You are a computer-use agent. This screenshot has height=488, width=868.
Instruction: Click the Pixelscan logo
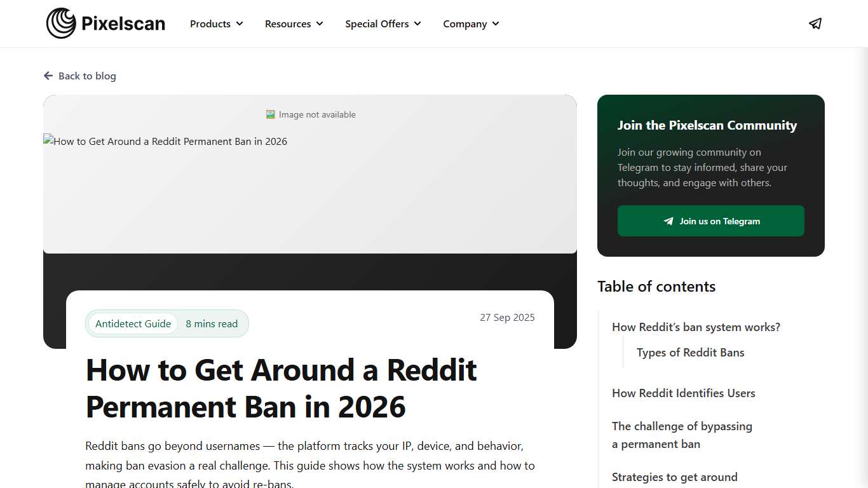point(105,23)
